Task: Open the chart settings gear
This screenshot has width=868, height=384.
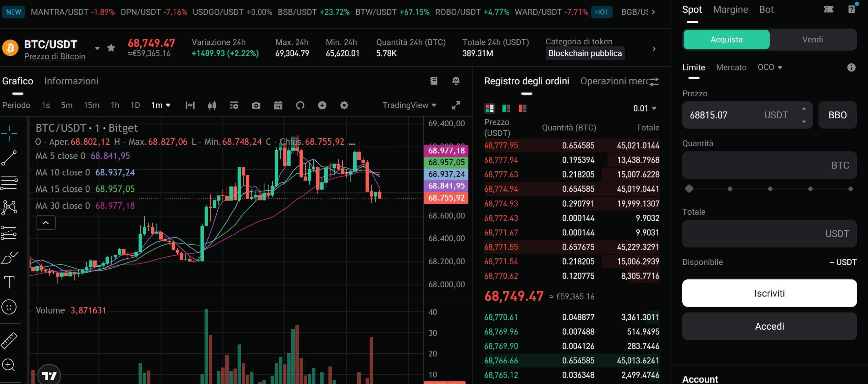Action: 344,105
